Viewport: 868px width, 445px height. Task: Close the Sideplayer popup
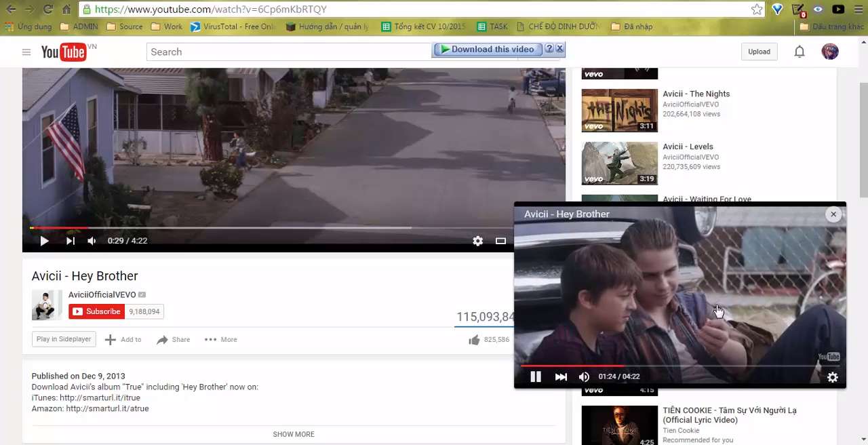(x=833, y=214)
